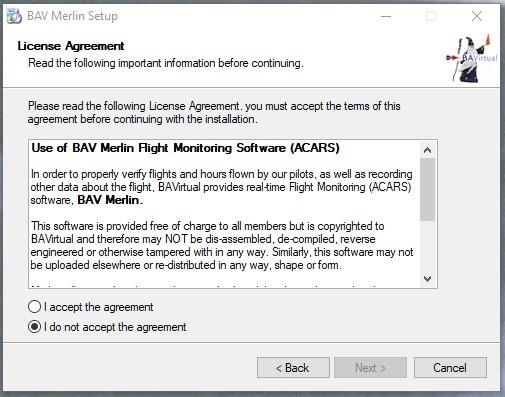Click the BAVirtual wizard logo
The width and height of the screenshot is (505, 397).
[471, 59]
